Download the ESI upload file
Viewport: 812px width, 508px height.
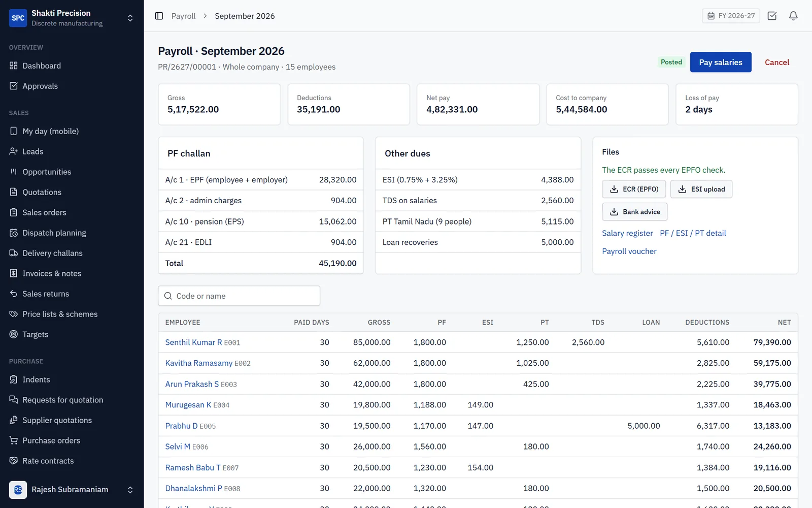point(701,189)
